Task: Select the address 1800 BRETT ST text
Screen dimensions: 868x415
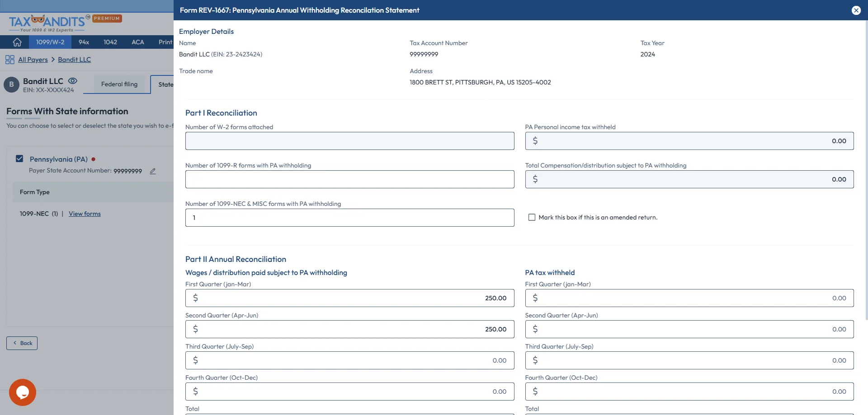Action: pyautogui.click(x=480, y=82)
